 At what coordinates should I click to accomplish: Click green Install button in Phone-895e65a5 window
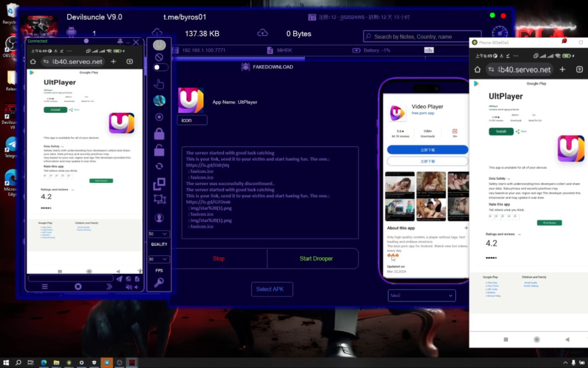501,131
